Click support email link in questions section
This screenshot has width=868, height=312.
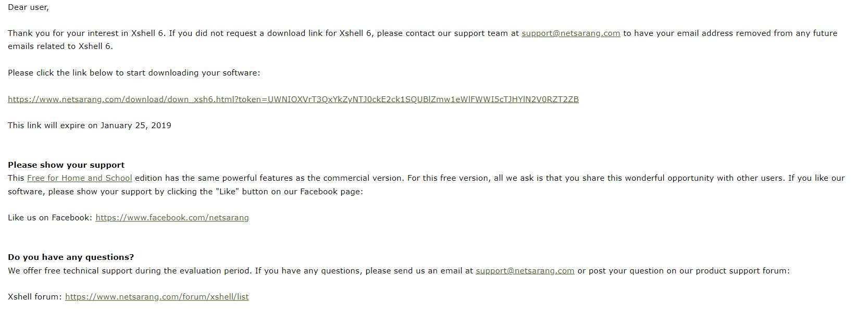[525, 271]
